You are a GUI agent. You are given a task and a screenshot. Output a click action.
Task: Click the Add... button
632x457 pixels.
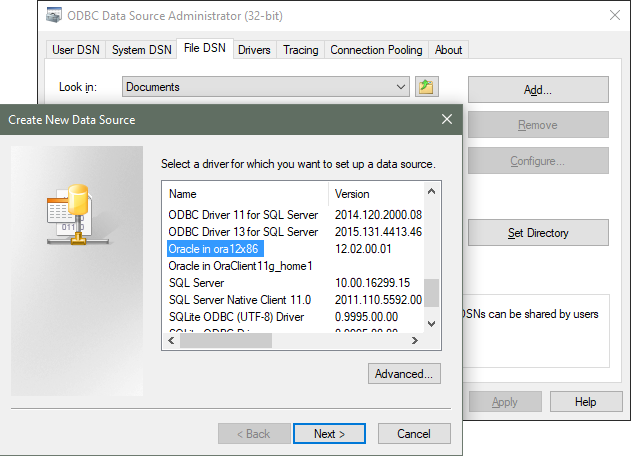(x=538, y=89)
